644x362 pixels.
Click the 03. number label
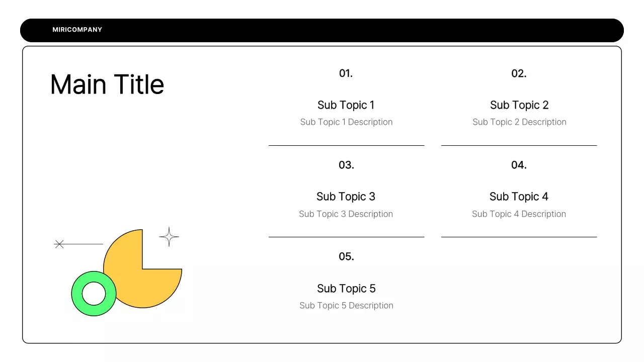[x=346, y=165]
